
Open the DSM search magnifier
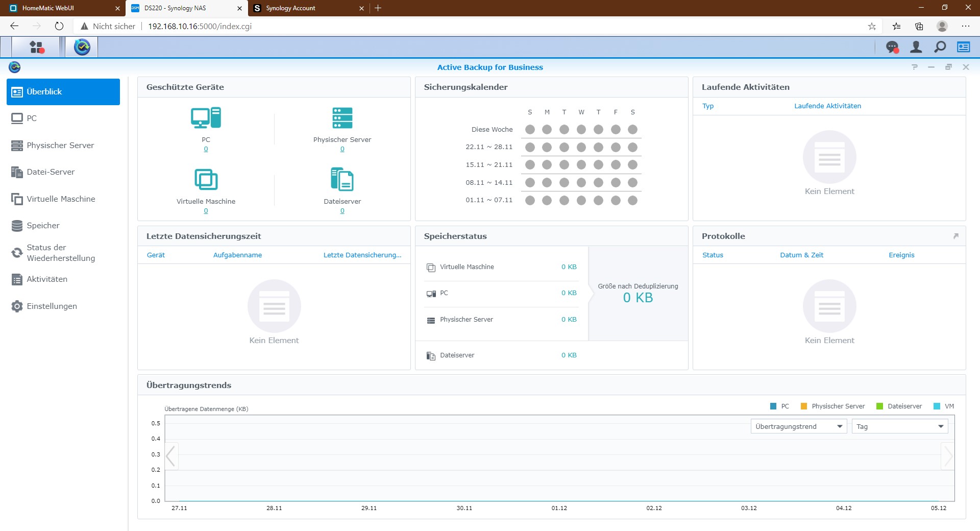(940, 47)
